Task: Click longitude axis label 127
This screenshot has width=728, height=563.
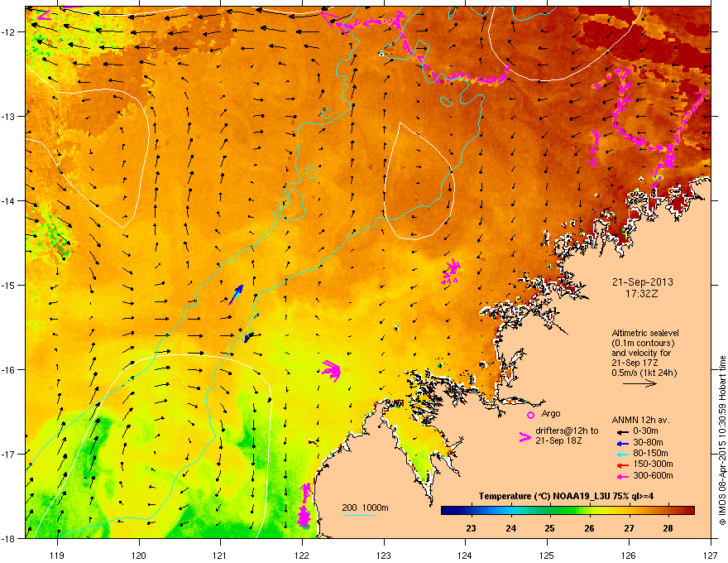Action: (x=711, y=555)
